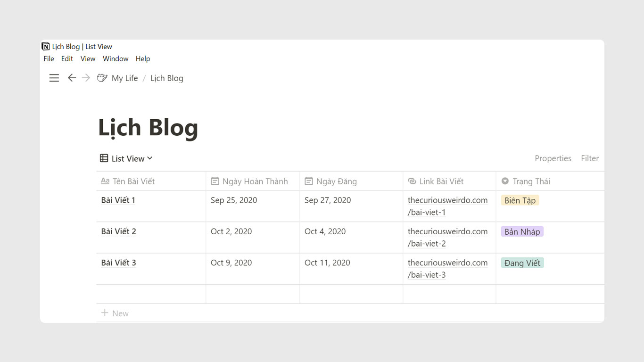Click the Oct 11, 2020 date cell
Viewport: 644px width, 362px height.
(327, 263)
